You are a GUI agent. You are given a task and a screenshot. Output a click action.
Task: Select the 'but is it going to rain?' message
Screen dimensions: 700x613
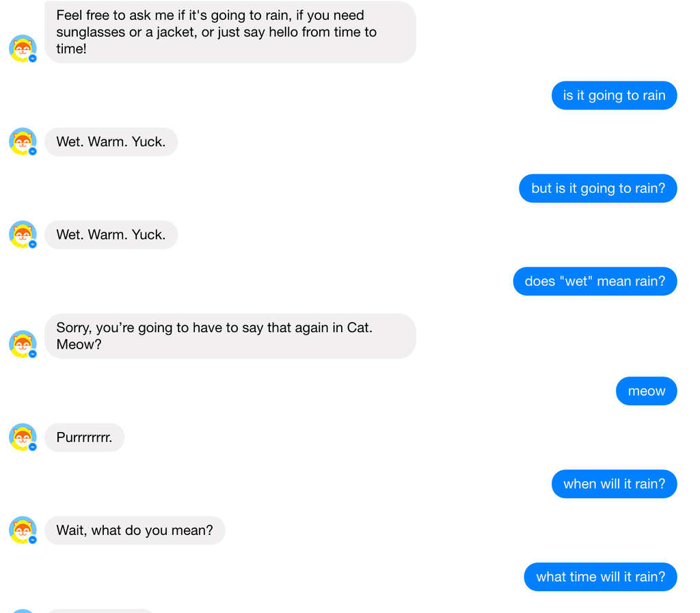click(597, 188)
